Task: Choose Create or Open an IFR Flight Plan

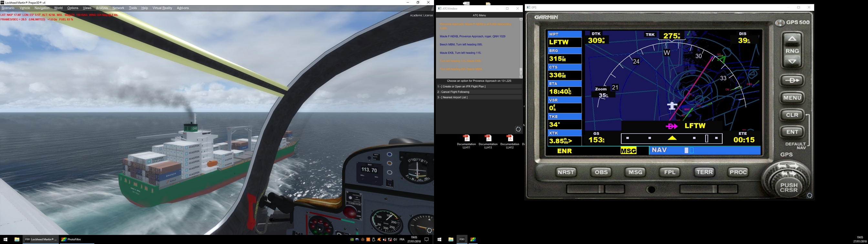Action: click(x=479, y=86)
